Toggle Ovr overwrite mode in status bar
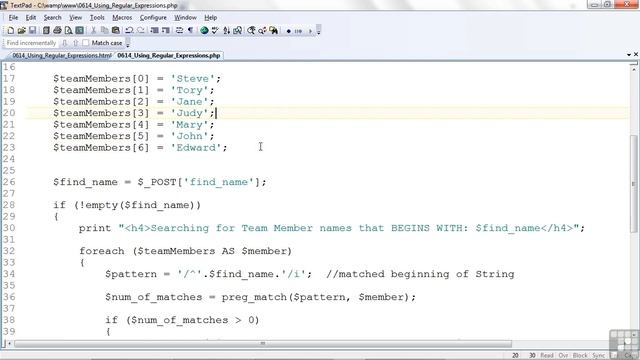The image size is (640, 360). pos(563,356)
